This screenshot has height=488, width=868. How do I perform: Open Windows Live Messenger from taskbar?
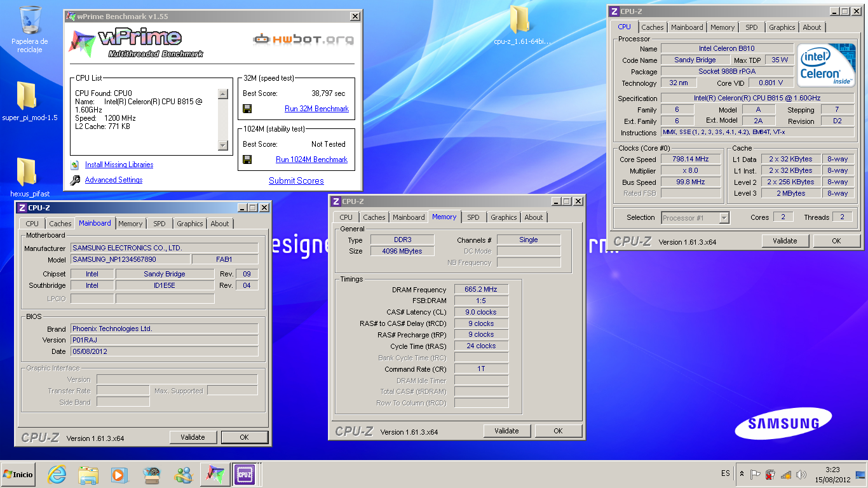point(184,475)
